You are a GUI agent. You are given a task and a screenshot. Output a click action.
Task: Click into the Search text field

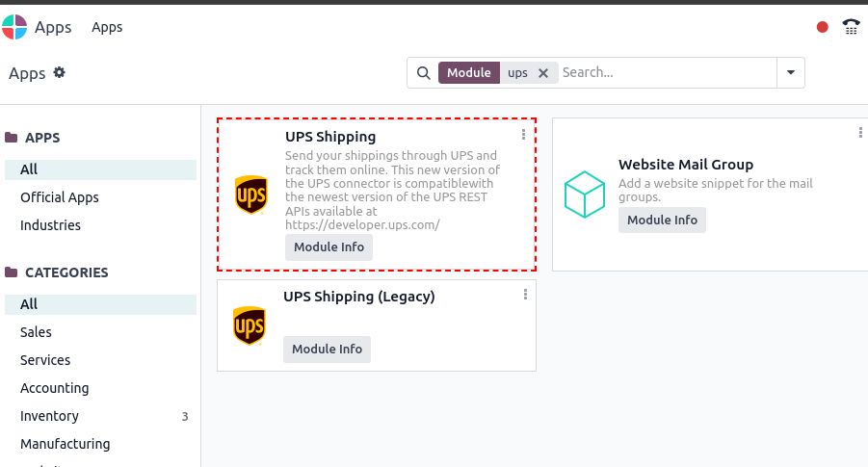tap(667, 72)
